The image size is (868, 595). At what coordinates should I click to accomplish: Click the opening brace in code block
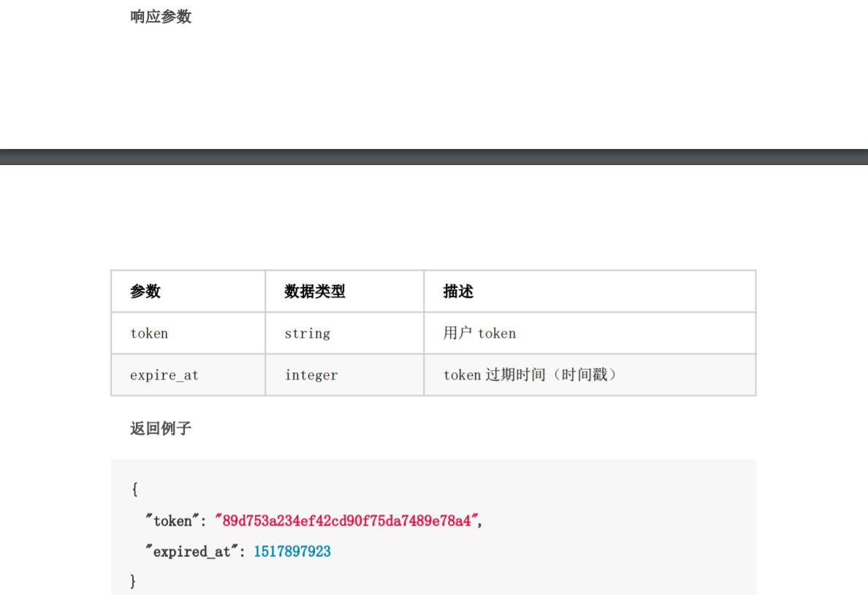point(134,489)
